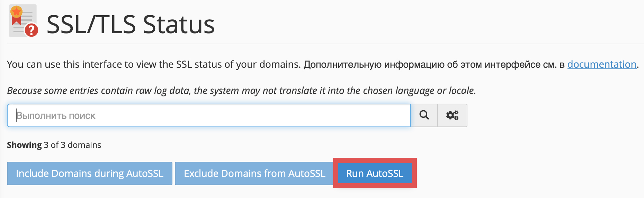The image size is (644, 198).
Task: Click the orange star seal on the certificate
Action: [x=16, y=12]
